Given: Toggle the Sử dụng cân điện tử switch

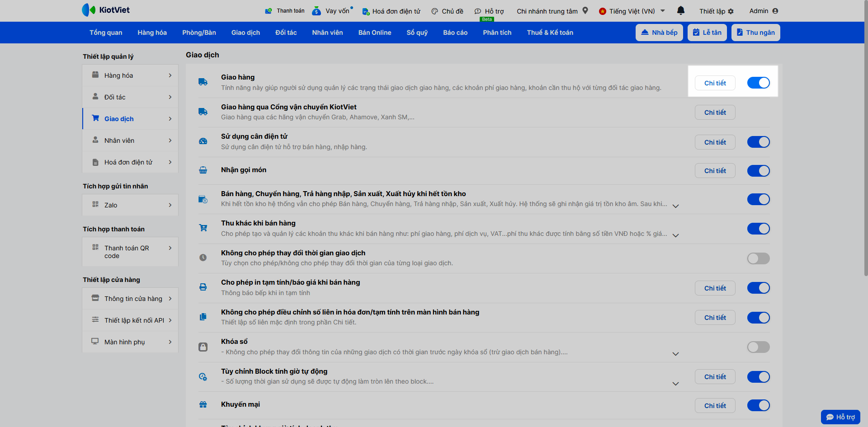Looking at the screenshot, I should (x=758, y=142).
